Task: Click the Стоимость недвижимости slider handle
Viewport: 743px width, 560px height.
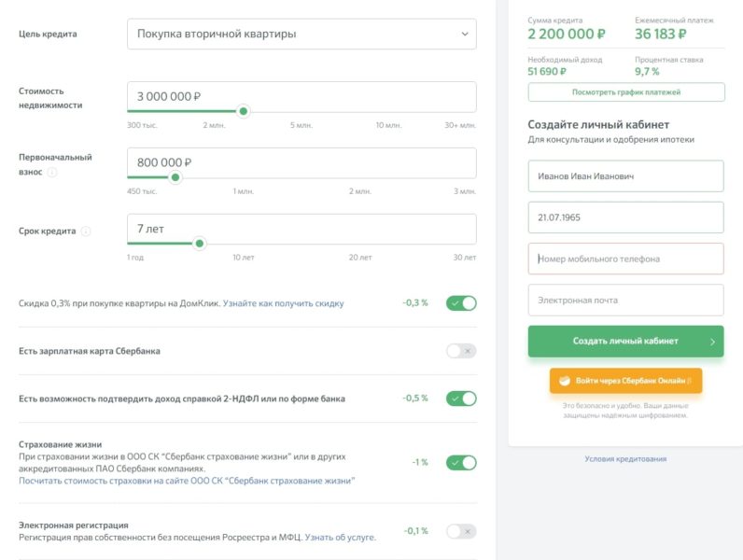Action: 244,111
